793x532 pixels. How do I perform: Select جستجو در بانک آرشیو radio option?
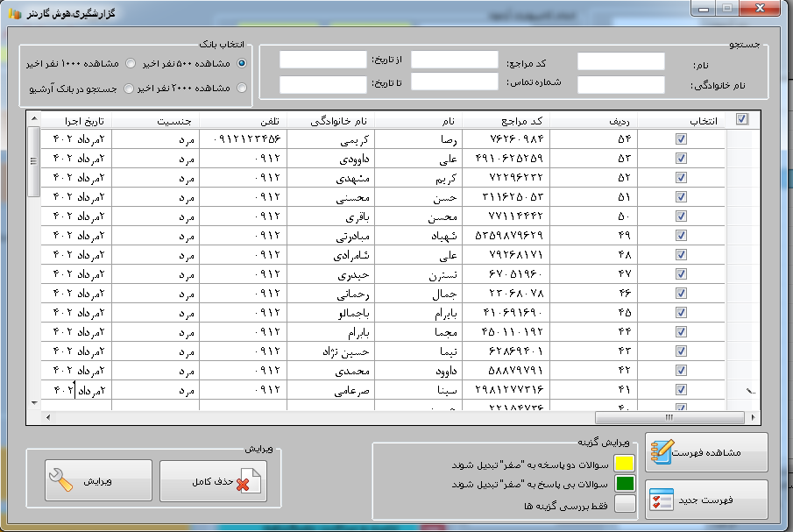tap(129, 88)
